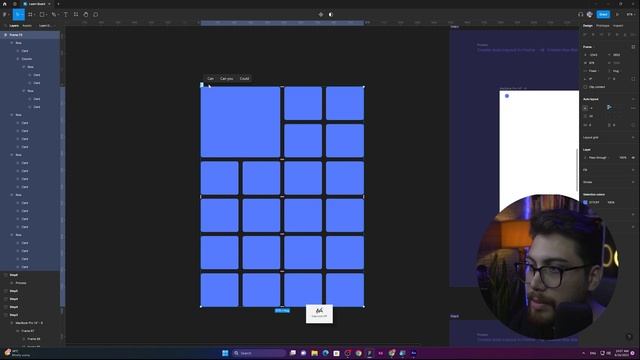Viewport: 640px width, 360px height.
Task: Toggle individual padding icon
Action: click(x=633, y=125)
